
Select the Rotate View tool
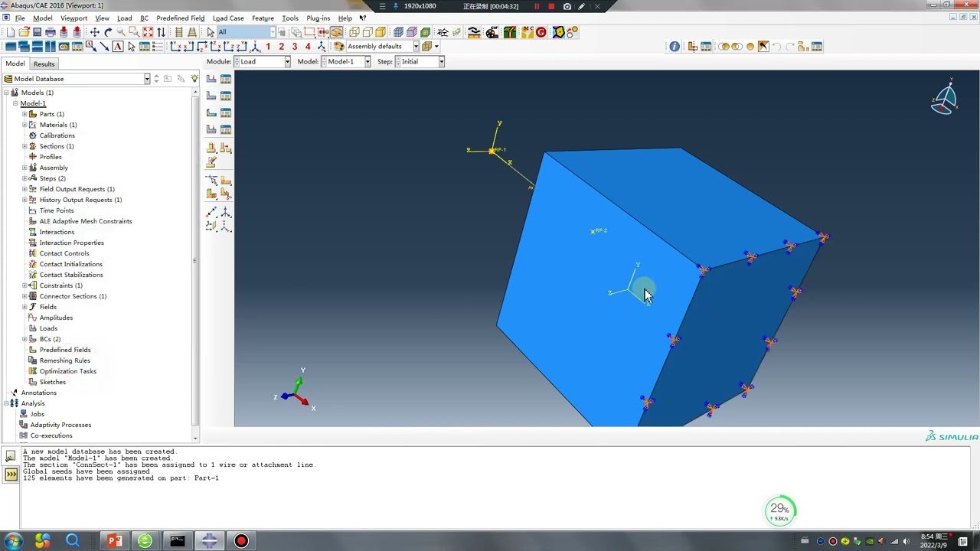click(108, 32)
